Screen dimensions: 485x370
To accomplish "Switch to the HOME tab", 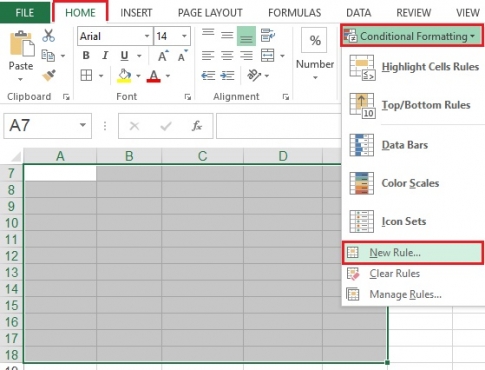I will click(x=80, y=13).
